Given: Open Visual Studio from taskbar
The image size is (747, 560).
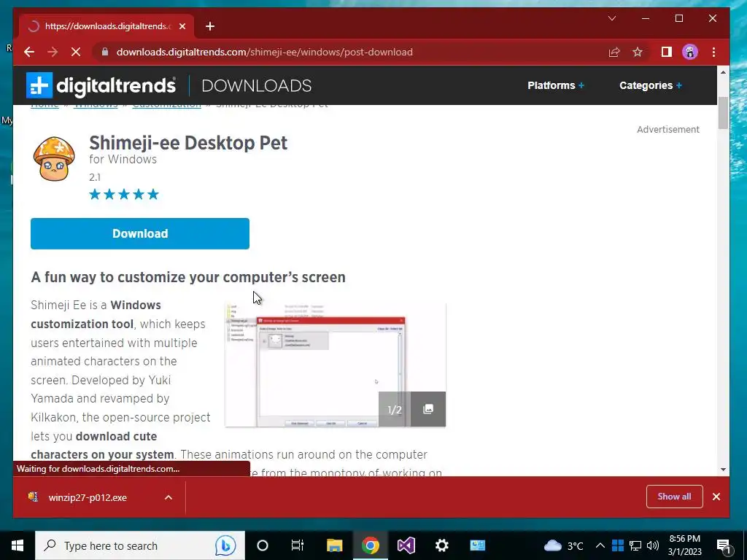Looking at the screenshot, I should point(406,545).
